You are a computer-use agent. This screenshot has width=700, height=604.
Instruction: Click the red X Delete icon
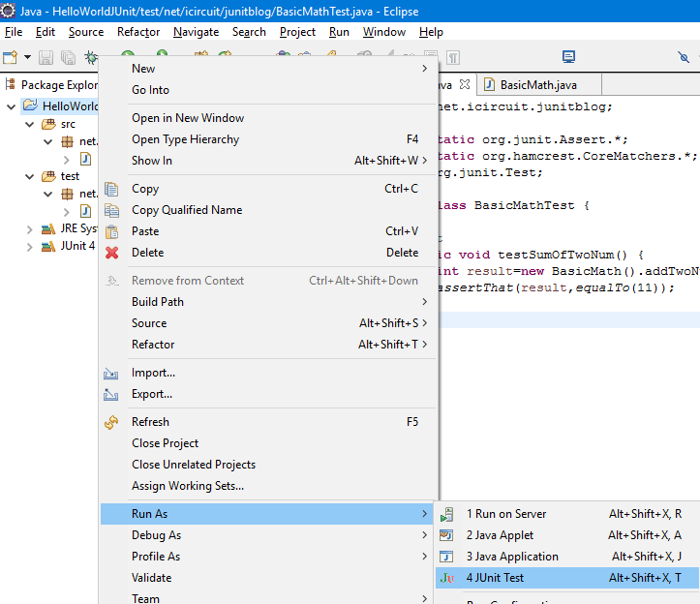[111, 253]
